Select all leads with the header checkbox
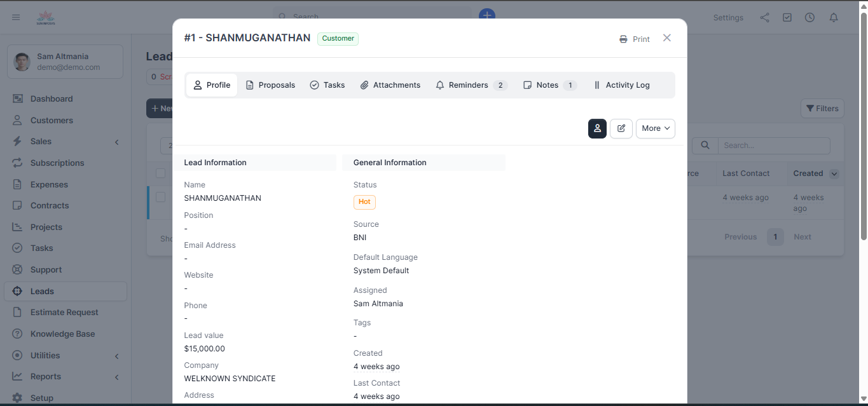Screen dimensions: 868x406 160,173
